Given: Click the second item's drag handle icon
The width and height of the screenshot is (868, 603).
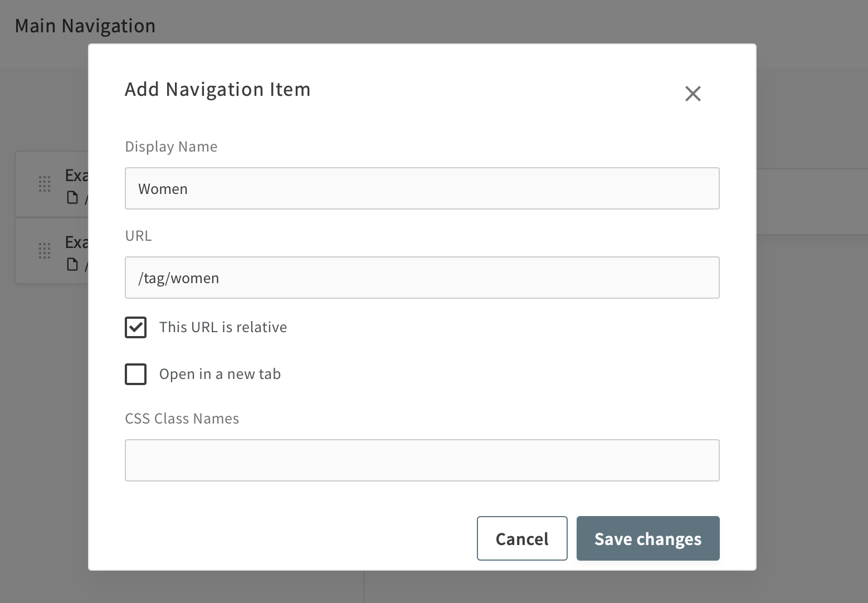Looking at the screenshot, I should point(45,251).
